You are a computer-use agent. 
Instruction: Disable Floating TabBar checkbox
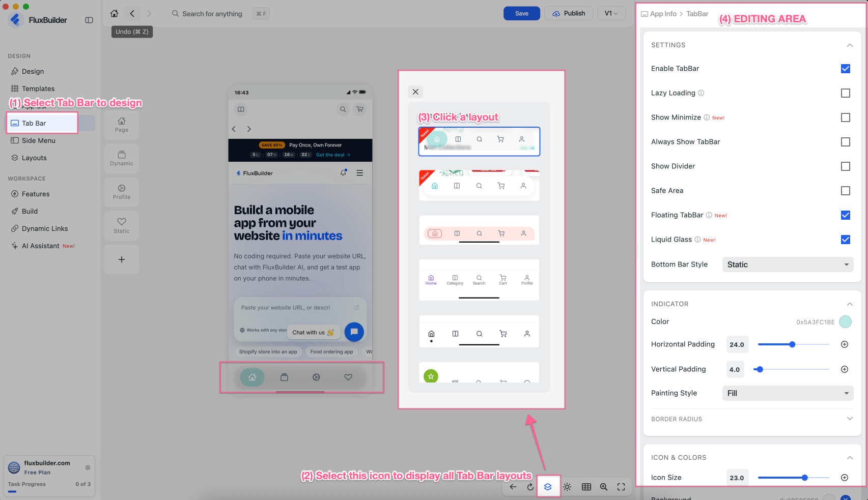click(x=846, y=215)
